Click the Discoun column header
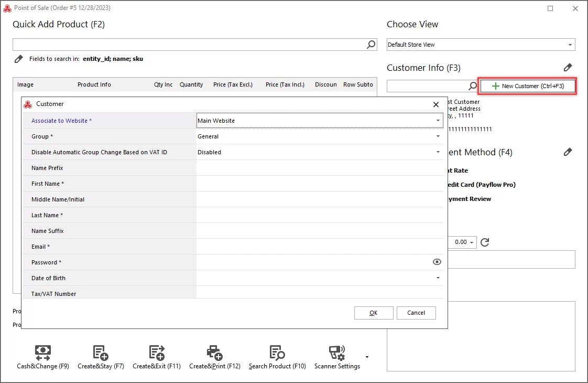This screenshot has height=383, width=588. pyautogui.click(x=326, y=84)
